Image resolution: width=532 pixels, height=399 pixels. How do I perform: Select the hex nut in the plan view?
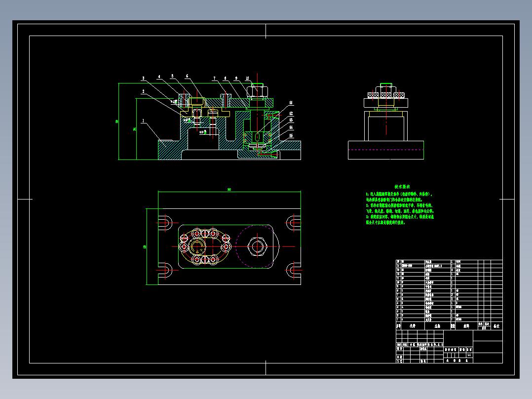pyautogui.click(x=257, y=246)
